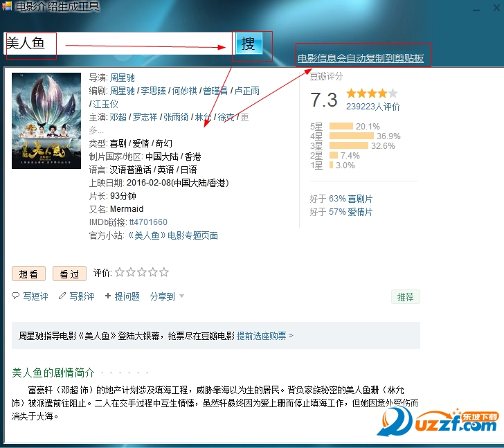The image size is (504, 448).
Task: Click the 1星 3.0% rating bar
Action: [332, 165]
